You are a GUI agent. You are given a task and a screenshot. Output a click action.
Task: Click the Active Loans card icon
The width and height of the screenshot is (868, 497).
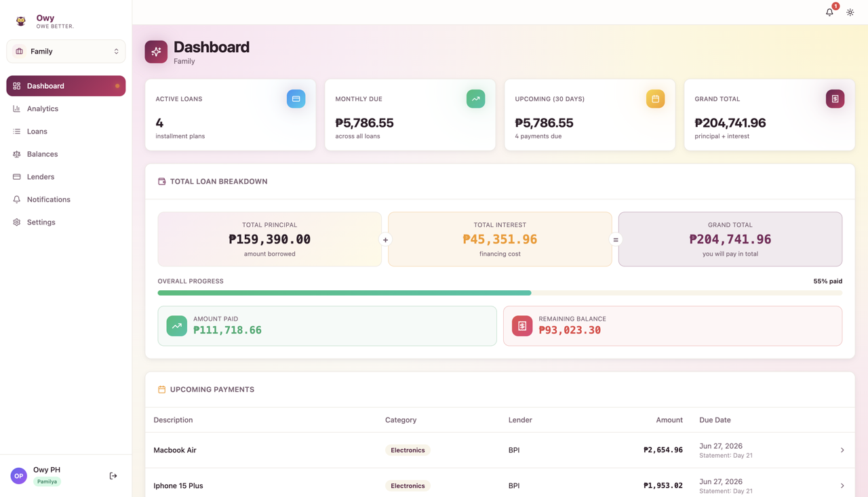tap(296, 99)
